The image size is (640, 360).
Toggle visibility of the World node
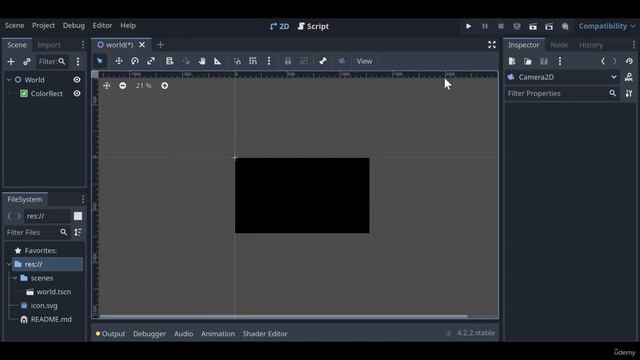(77, 80)
